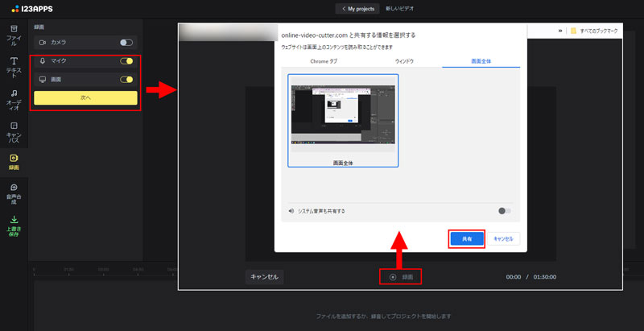Click the microphone icon in マイク row
Screen dimensions: 644x331
(43, 60)
